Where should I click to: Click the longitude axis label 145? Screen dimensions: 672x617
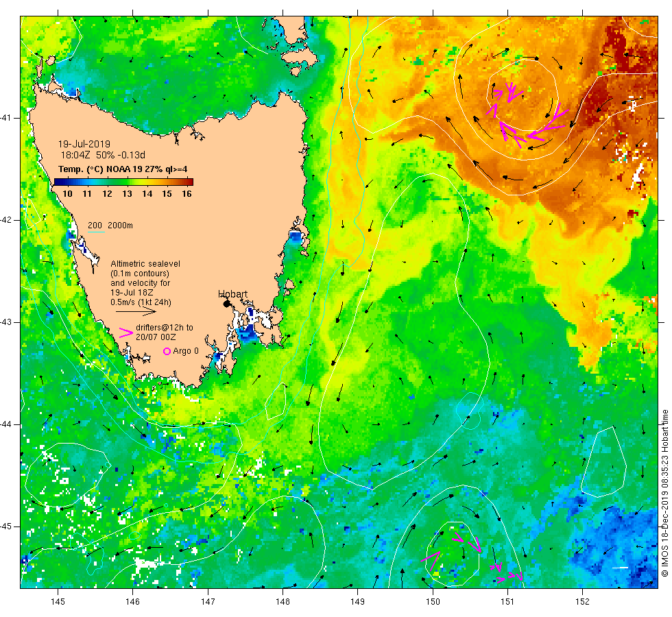pos(58,602)
